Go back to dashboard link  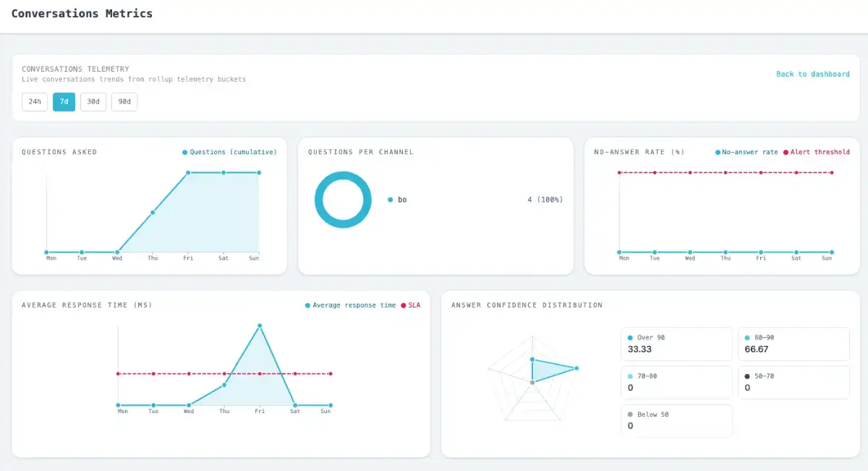coord(812,74)
